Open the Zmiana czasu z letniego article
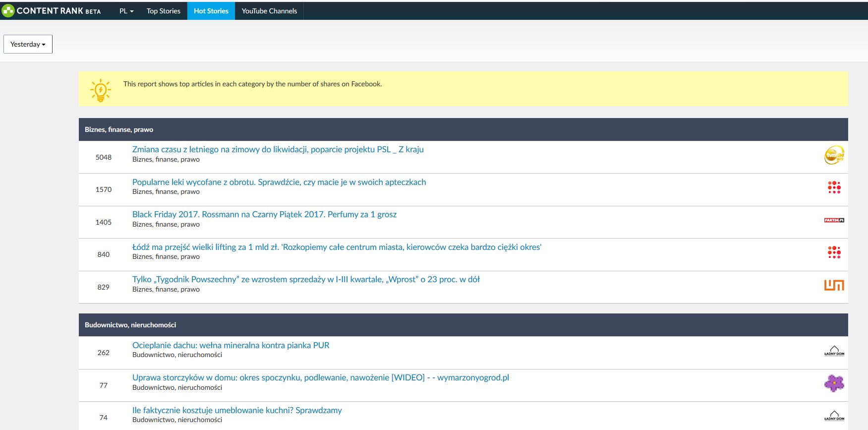The width and height of the screenshot is (868, 430). click(x=278, y=149)
